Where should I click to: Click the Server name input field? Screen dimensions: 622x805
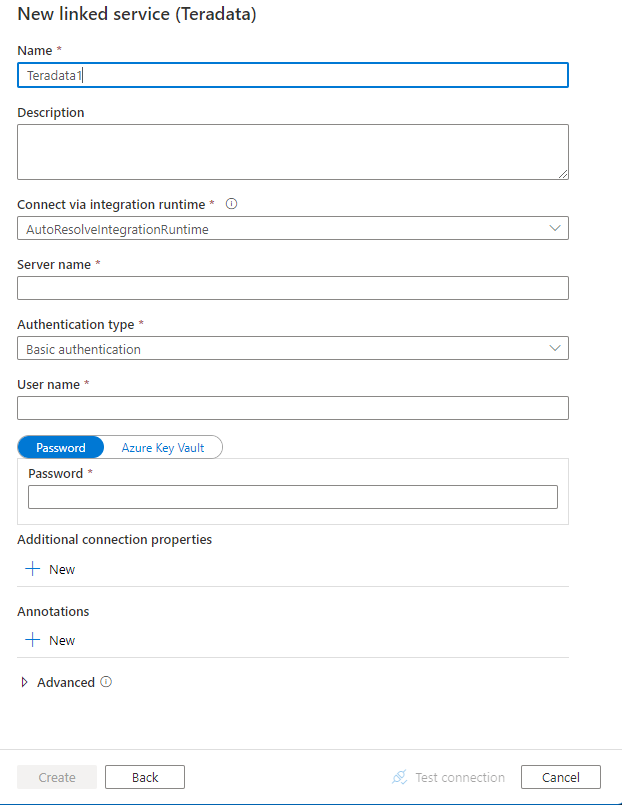click(x=293, y=288)
